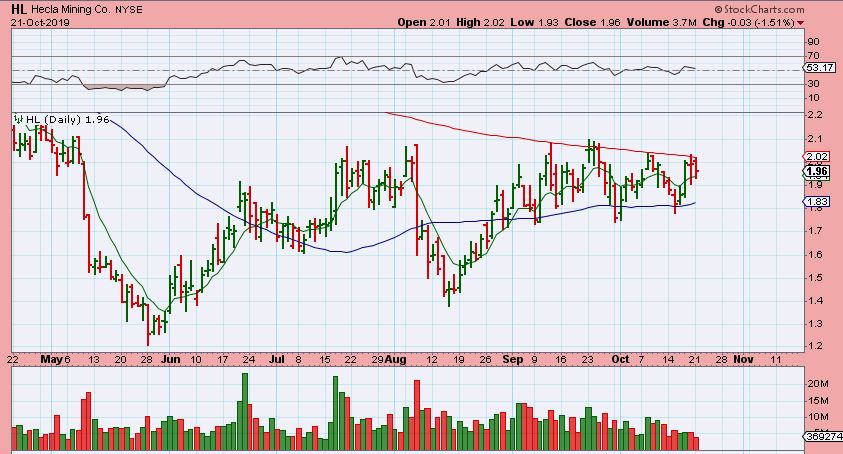Click the Hecla Mining Co. company name
The image size is (843, 454).
point(71,9)
